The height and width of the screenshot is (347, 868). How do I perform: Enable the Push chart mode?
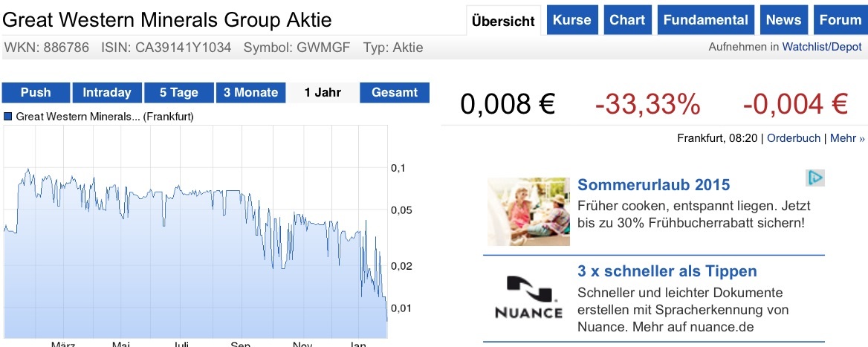[36, 93]
